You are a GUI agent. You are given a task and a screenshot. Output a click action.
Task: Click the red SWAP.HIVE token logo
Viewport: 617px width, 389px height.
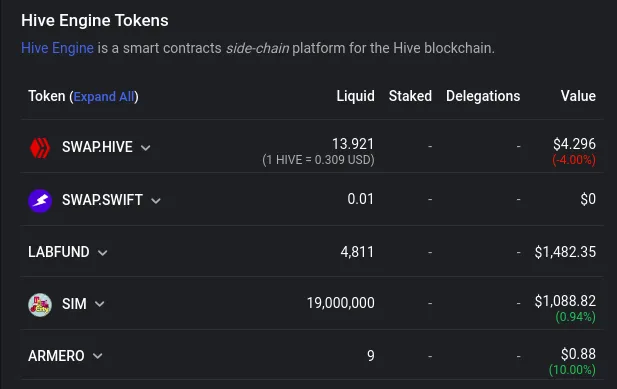click(x=40, y=147)
